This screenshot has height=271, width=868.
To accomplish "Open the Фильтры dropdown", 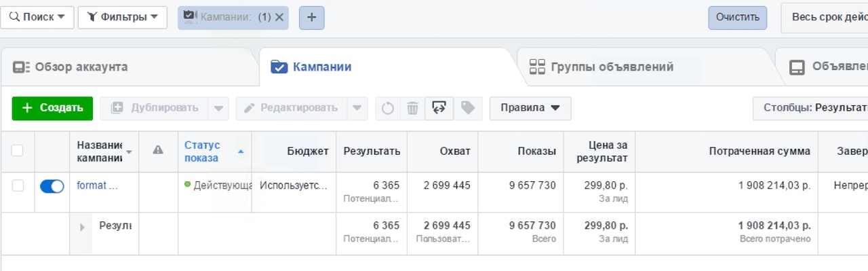I will point(123,18).
